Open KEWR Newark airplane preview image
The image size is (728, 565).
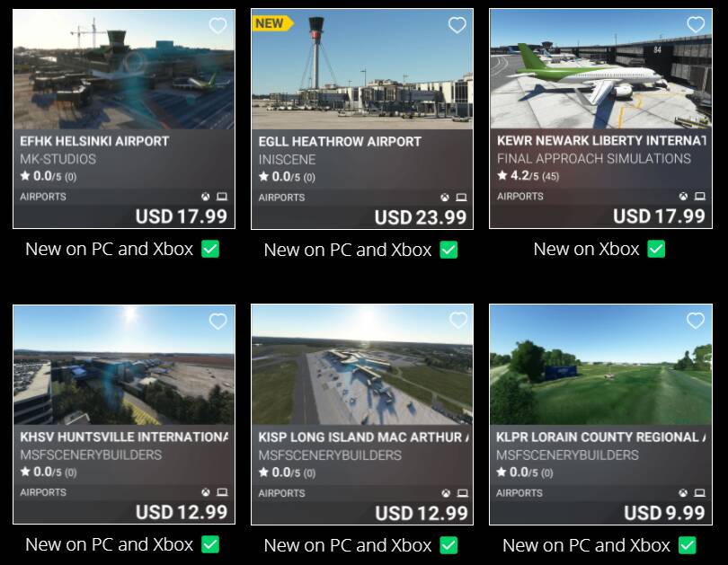pyautogui.click(x=600, y=69)
